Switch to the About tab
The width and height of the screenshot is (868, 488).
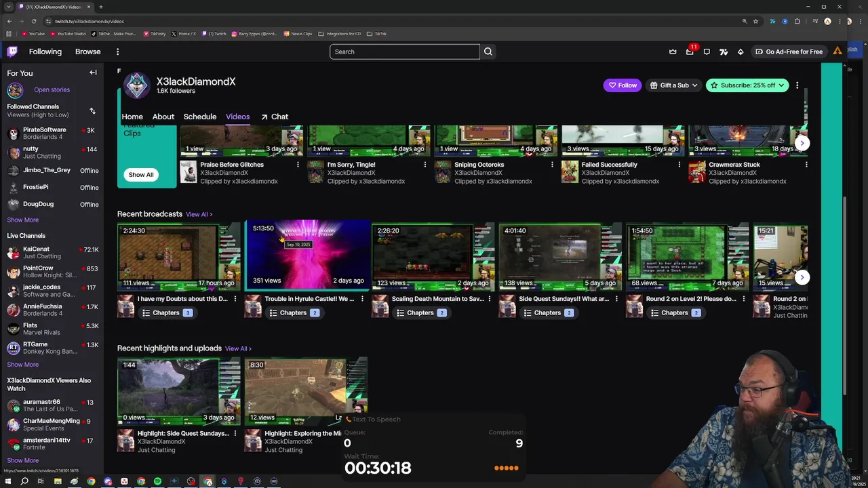tap(163, 117)
